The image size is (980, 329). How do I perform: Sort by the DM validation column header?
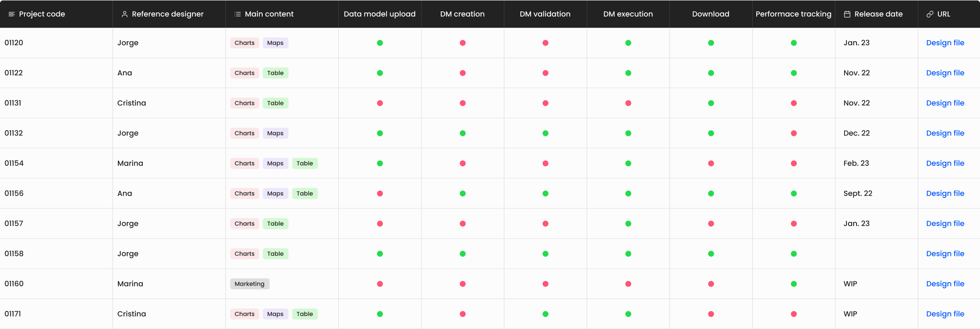(x=545, y=14)
